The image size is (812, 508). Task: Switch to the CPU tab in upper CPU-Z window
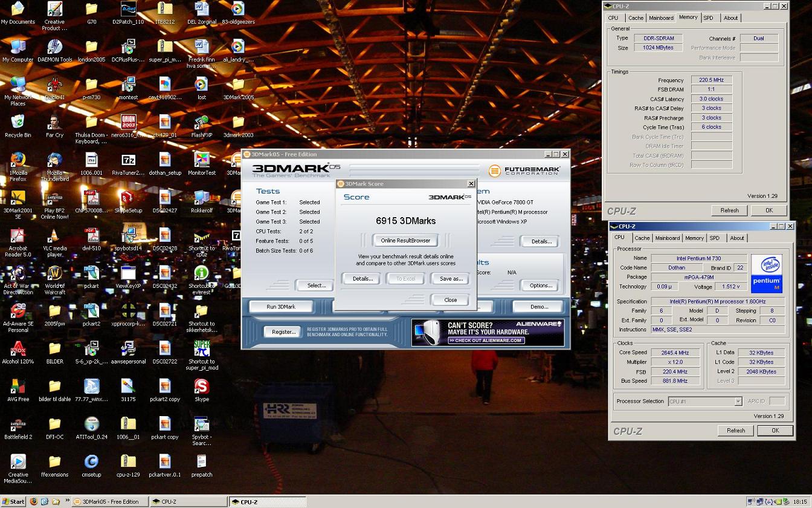point(613,18)
